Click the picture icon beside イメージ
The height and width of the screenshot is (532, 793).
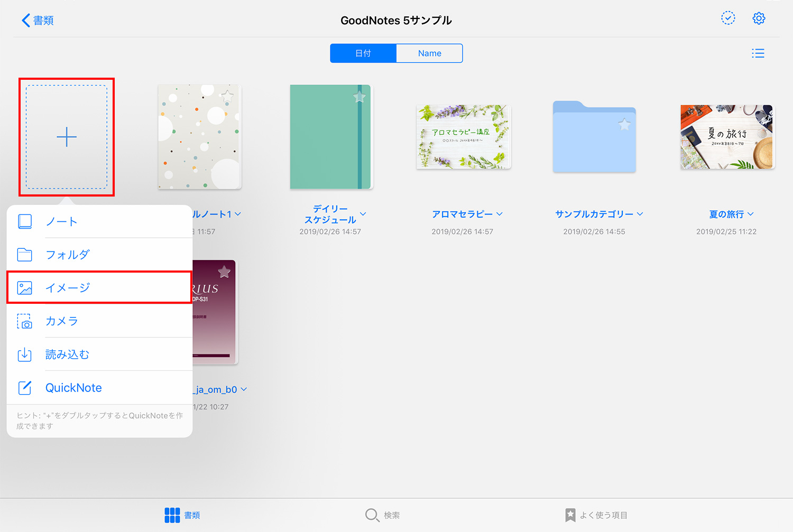click(25, 288)
